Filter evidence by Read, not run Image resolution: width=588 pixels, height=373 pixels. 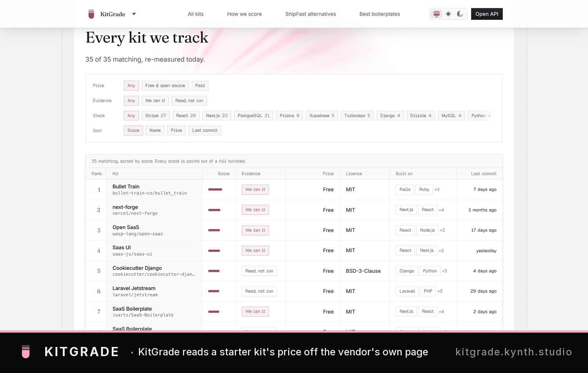click(189, 101)
